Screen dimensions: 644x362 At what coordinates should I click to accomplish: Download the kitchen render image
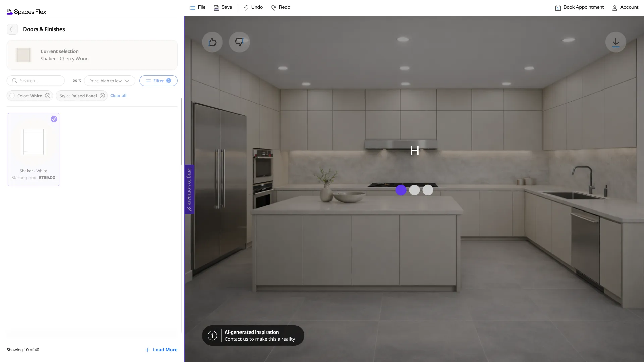point(616,42)
